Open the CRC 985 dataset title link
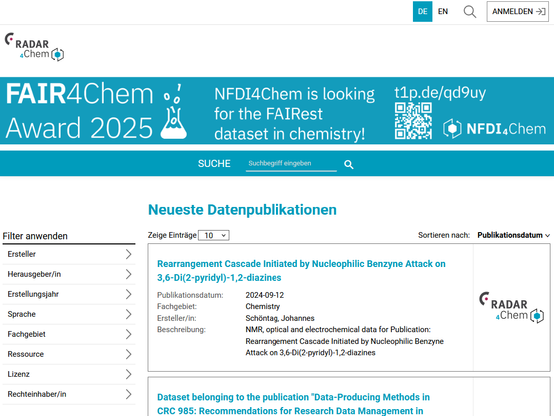Screen dimensions: 554x416 click(x=293, y=404)
